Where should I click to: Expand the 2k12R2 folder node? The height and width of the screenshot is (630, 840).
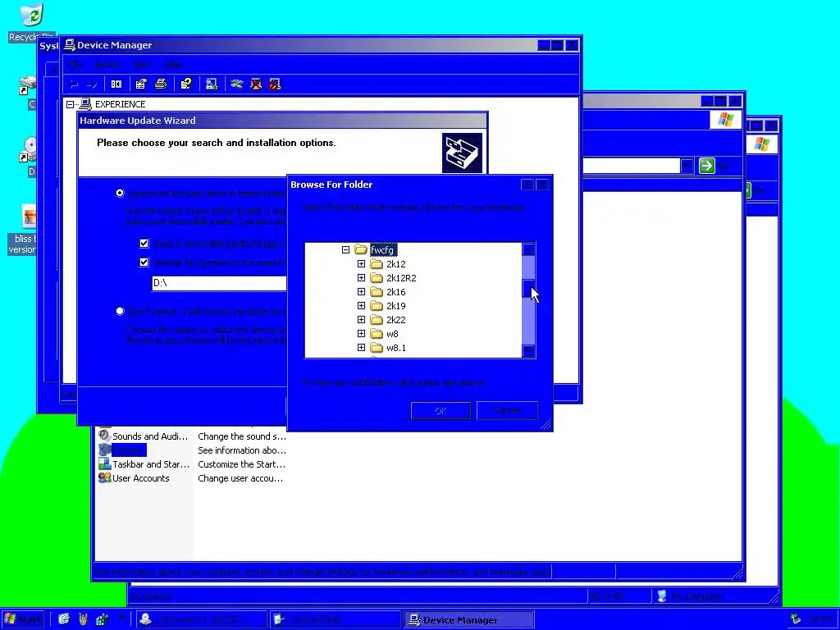click(x=361, y=278)
